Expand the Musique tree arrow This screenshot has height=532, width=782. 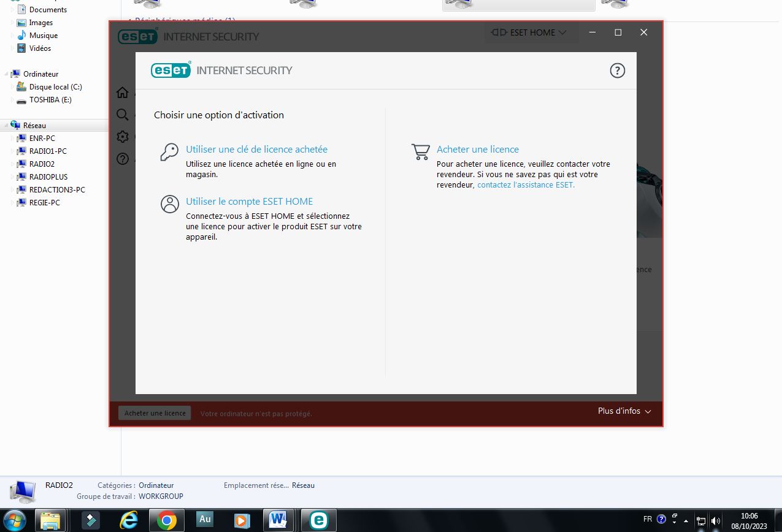tap(13, 36)
